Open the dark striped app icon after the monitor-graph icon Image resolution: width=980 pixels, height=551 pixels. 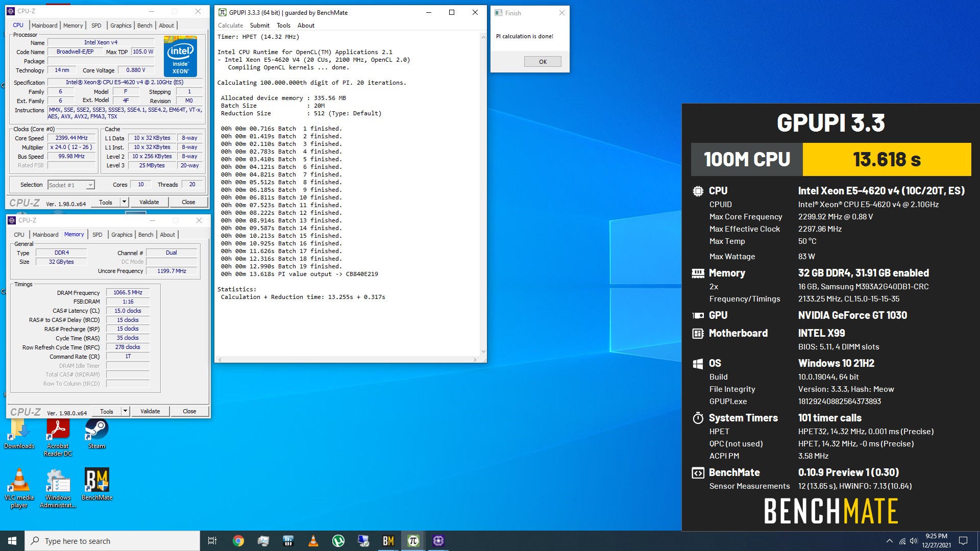tap(288, 541)
